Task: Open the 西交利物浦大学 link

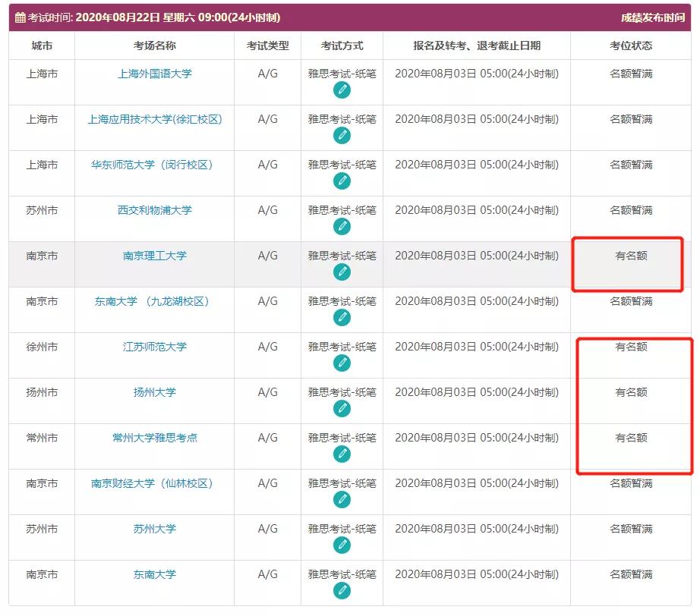Action: 154,210
